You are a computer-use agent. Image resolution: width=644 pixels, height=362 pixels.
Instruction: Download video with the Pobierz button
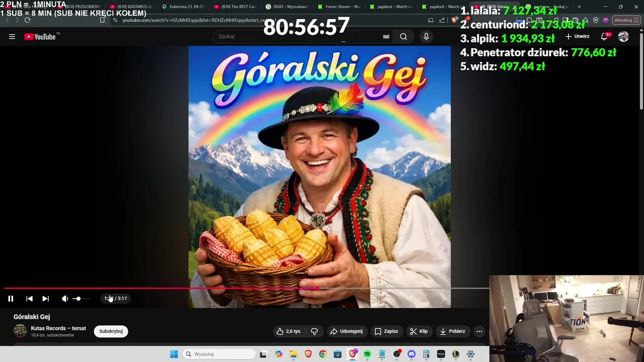tap(452, 331)
